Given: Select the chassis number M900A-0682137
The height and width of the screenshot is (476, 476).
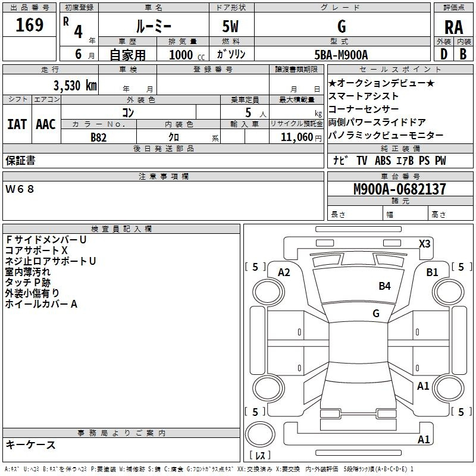Looking at the screenshot, I should pos(399,189).
